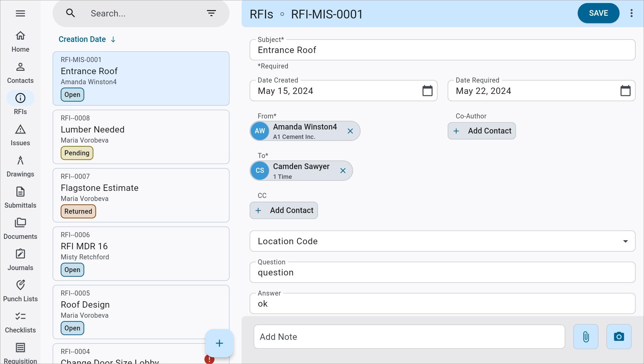Click Returned status badge on Flagstone Estimate

[78, 211]
